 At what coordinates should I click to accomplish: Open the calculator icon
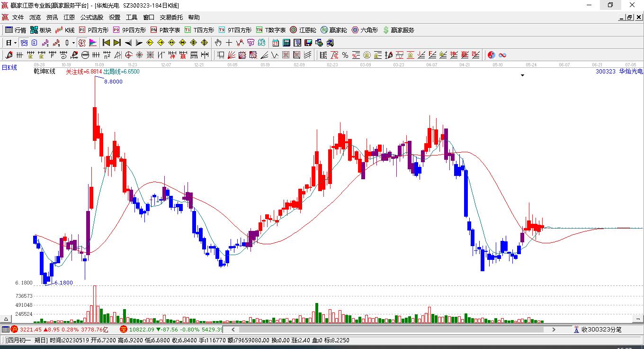point(286,43)
